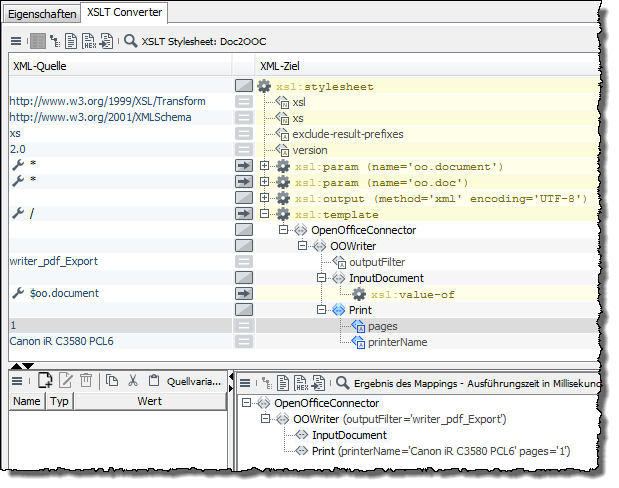
Task: Toggle the mapping button in the $oo.document row
Action: (243, 294)
